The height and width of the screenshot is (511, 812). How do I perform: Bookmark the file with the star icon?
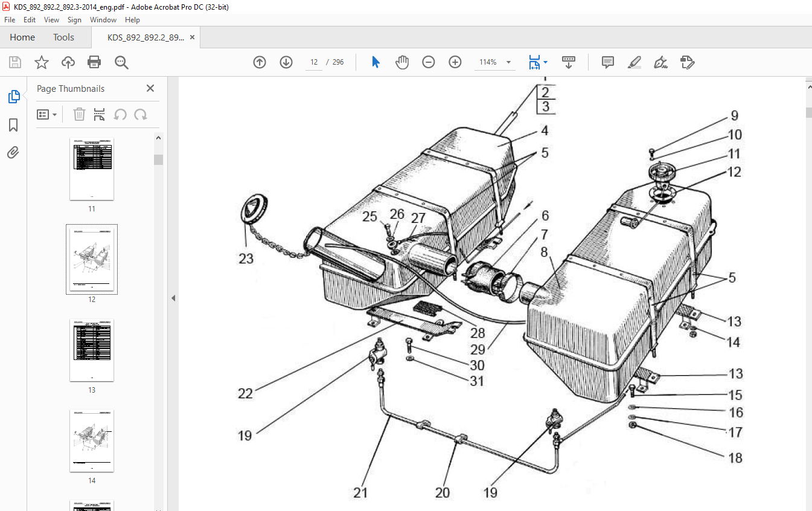[x=41, y=62]
